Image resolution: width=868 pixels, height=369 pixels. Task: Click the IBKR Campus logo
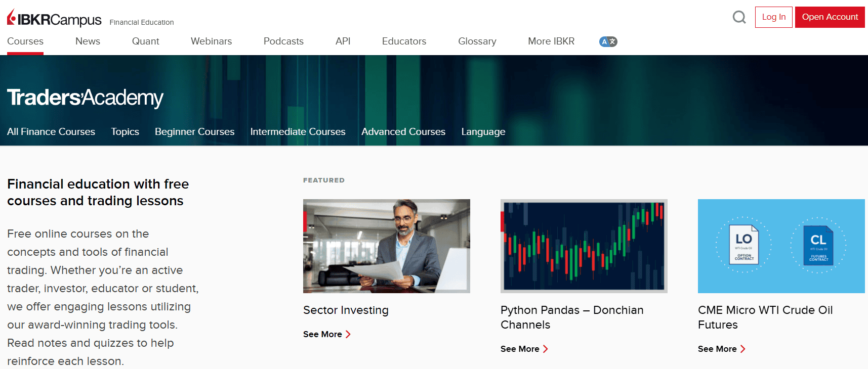(54, 19)
